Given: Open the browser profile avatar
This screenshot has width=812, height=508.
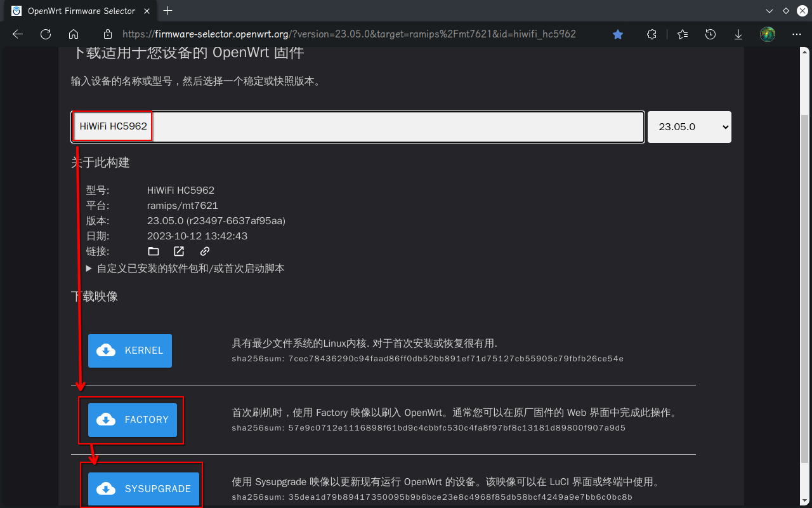Looking at the screenshot, I should (767, 34).
